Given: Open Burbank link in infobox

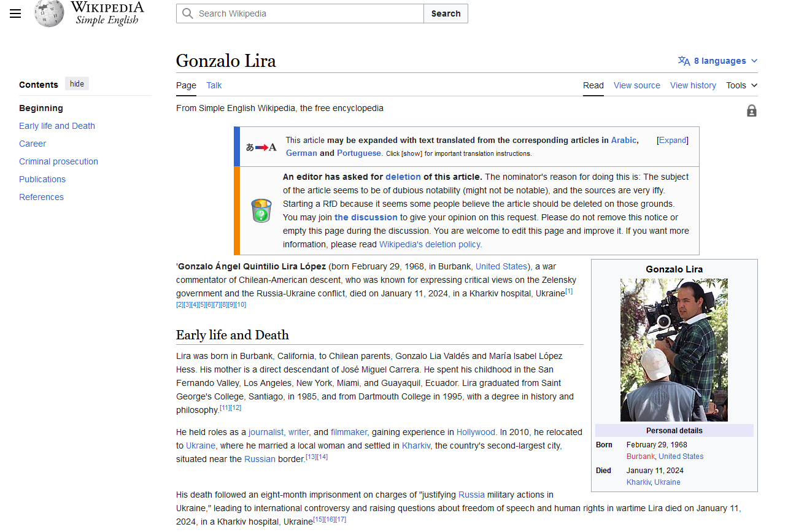Looking at the screenshot, I should click(x=641, y=457).
